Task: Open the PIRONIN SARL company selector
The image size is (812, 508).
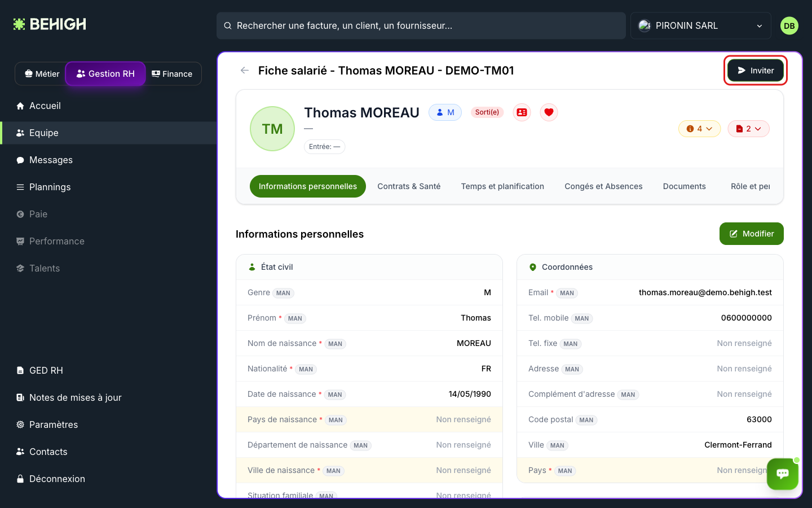Action: click(x=700, y=25)
